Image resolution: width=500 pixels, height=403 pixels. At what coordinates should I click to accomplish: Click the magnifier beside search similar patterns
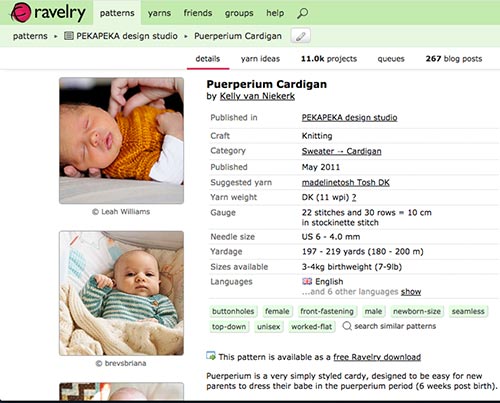coord(347,326)
